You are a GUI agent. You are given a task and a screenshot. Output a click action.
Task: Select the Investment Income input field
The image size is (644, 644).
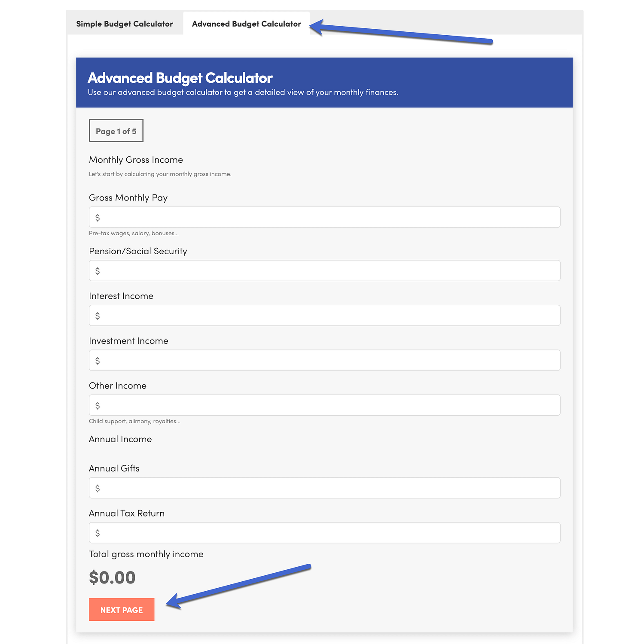click(x=324, y=360)
